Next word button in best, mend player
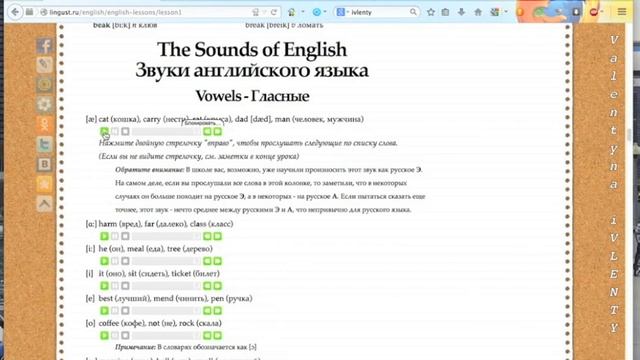This screenshot has width=640, height=360. tap(218, 311)
